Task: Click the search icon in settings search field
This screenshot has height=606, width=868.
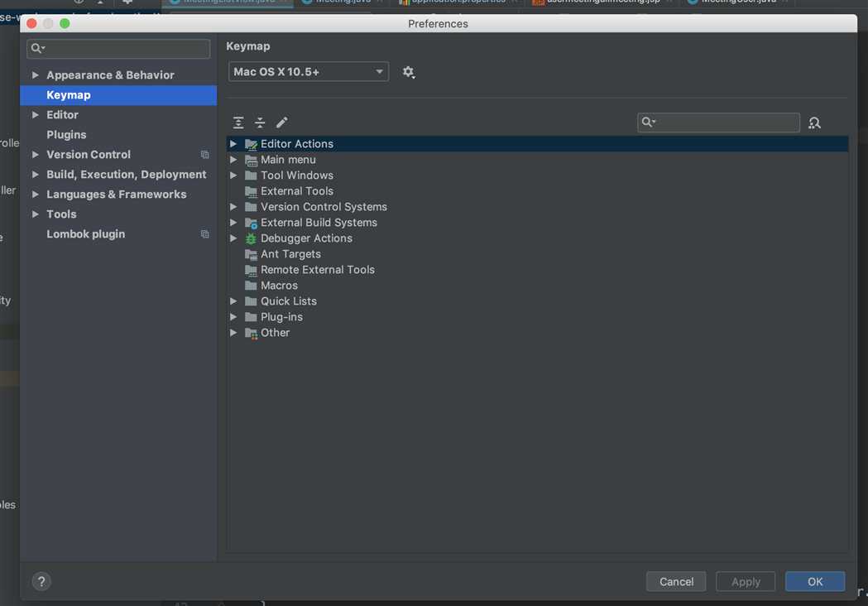Action: point(37,48)
